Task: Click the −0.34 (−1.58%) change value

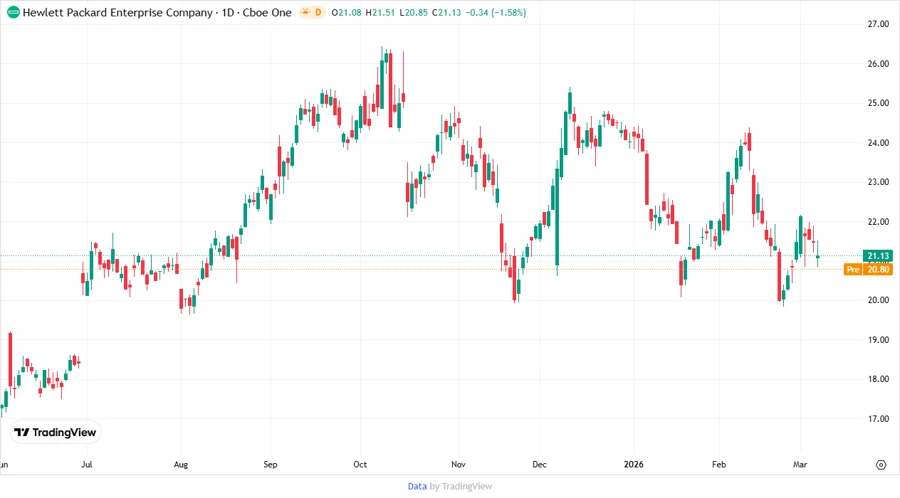Action: coord(496,12)
